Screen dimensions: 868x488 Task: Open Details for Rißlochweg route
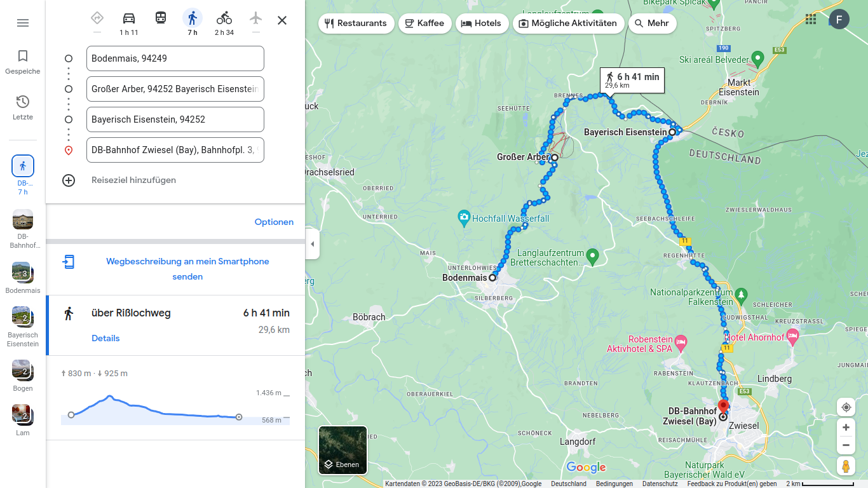[105, 338]
